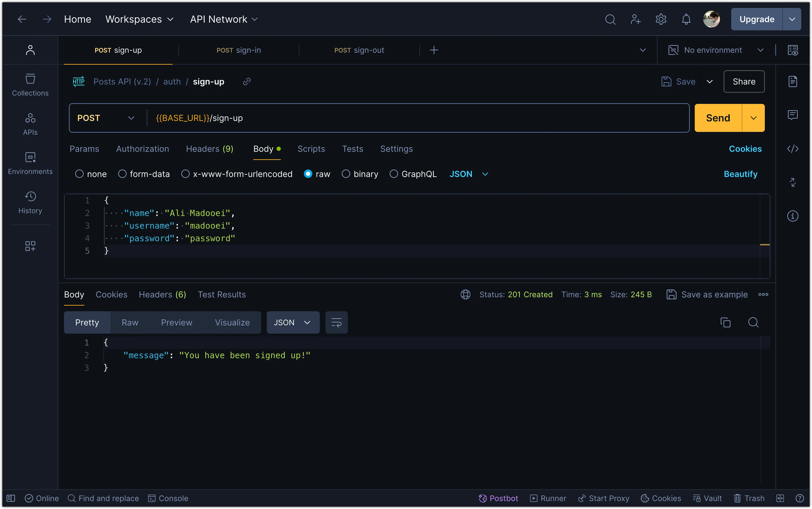Image resolution: width=812 pixels, height=509 pixels.
Task: Click Save as example button
Action: [x=708, y=294]
